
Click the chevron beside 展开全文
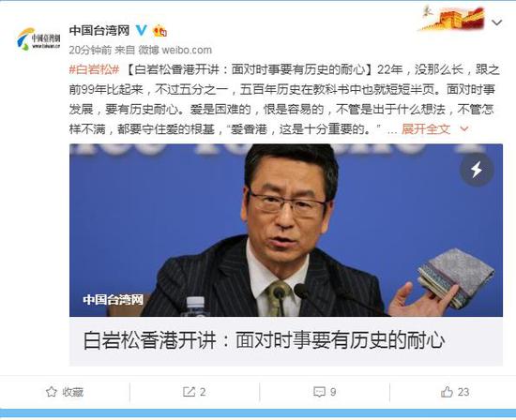pos(464,129)
